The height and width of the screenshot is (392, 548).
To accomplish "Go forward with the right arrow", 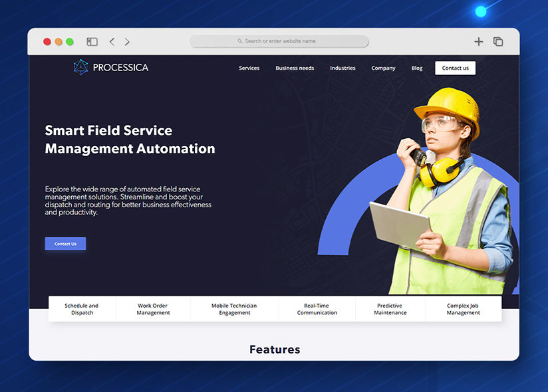I will tap(127, 42).
